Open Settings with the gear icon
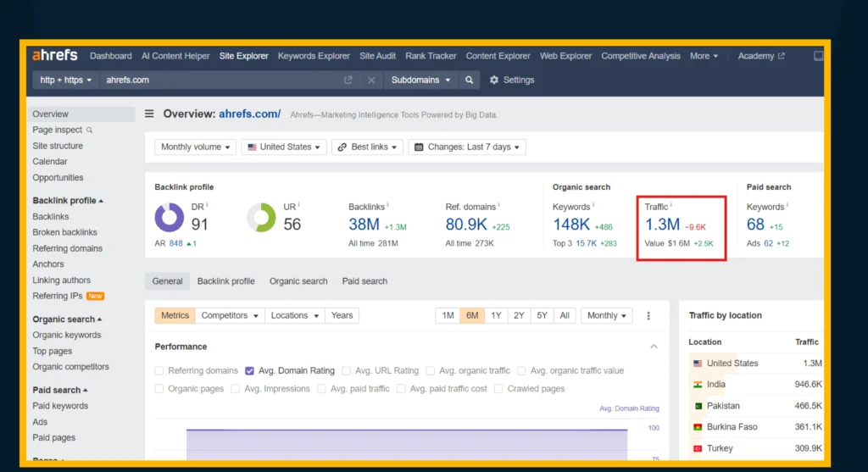The width and height of the screenshot is (868, 472). [x=494, y=80]
